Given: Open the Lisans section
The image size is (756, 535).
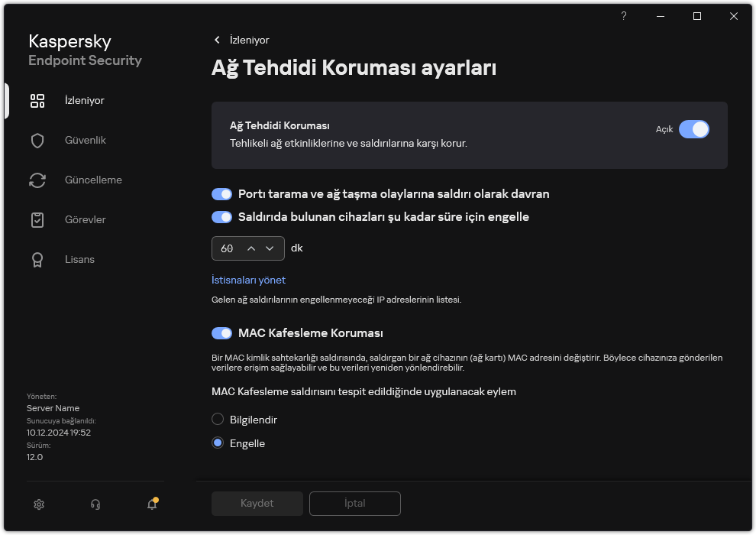Looking at the screenshot, I should coord(79,259).
